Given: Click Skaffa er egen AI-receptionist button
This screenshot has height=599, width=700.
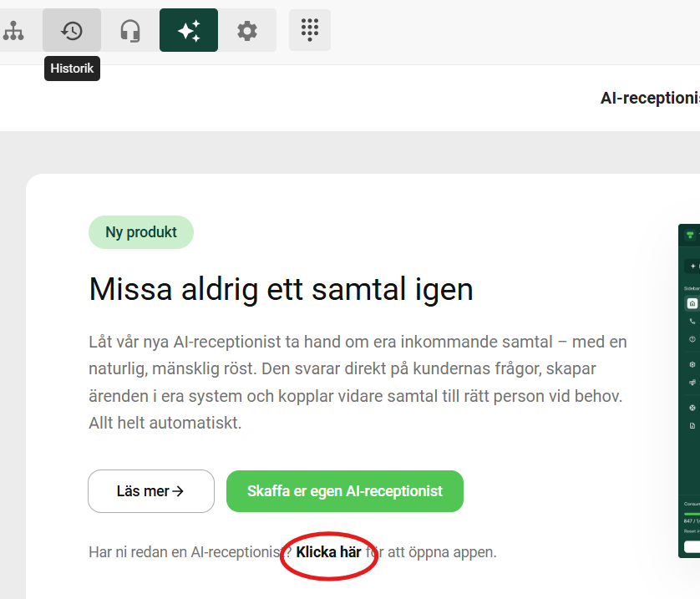Looking at the screenshot, I should (x=345, y=491).
